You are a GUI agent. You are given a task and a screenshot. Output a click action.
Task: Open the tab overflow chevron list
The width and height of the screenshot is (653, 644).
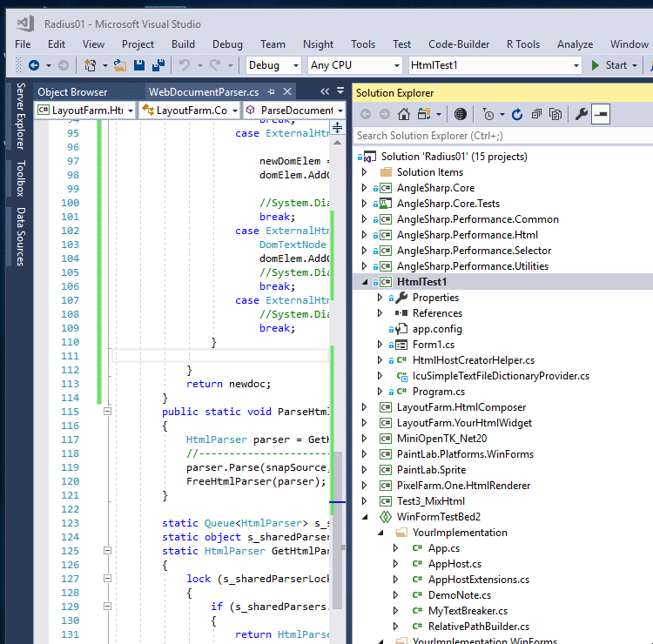(325, 91)
